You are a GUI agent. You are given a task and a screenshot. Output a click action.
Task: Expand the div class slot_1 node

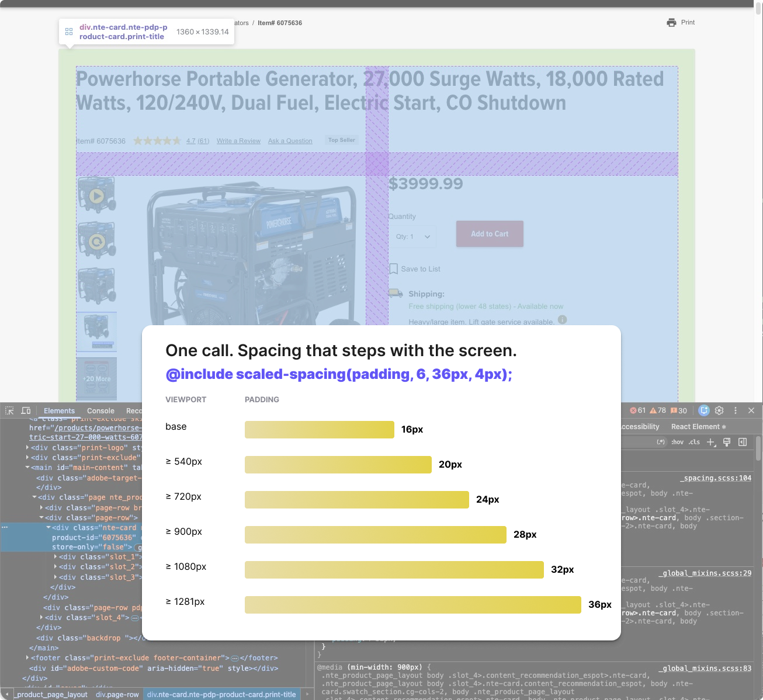56,556
